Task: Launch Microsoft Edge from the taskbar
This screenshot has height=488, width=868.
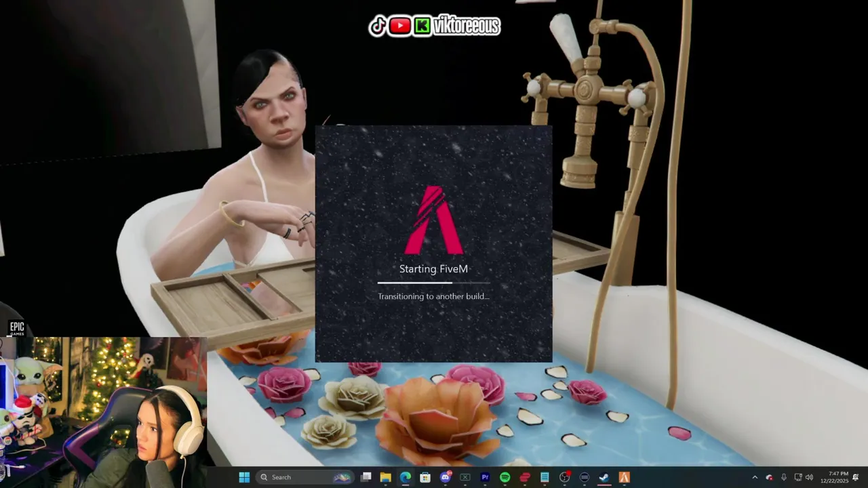Action: tap(405, 477)
